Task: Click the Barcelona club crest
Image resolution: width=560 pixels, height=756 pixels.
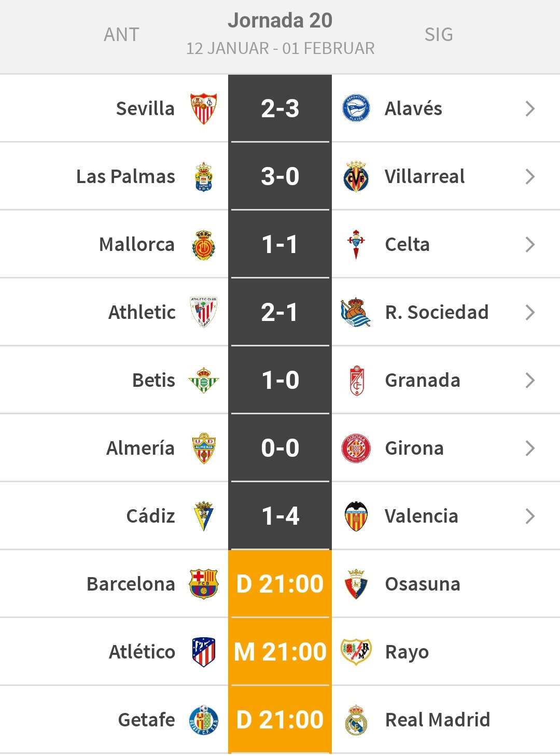Action: click(203, 584)
